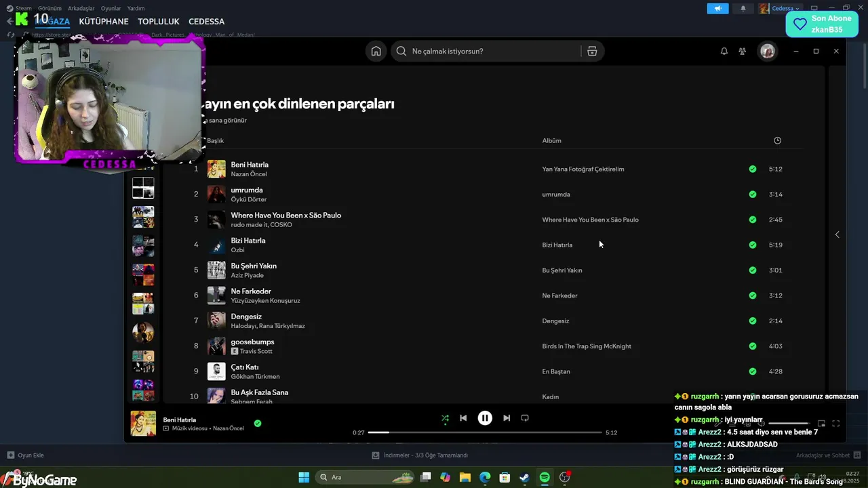This screenshot has width=868, height=488.
Task: Switch to Spotify via taskbar icon
Action: pos(545,477)
